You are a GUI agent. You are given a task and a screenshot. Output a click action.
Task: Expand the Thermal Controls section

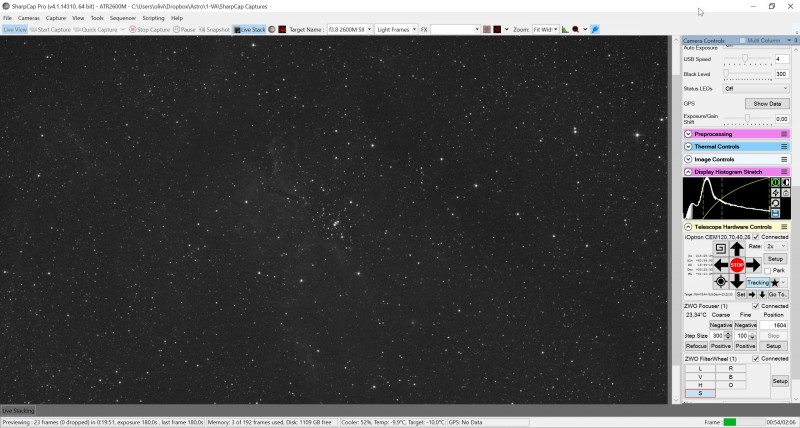(x=688, y=147)
